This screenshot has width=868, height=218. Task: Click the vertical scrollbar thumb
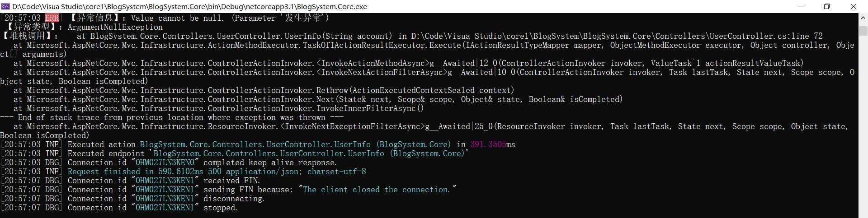pyautogui.click(x=863, y=31)
